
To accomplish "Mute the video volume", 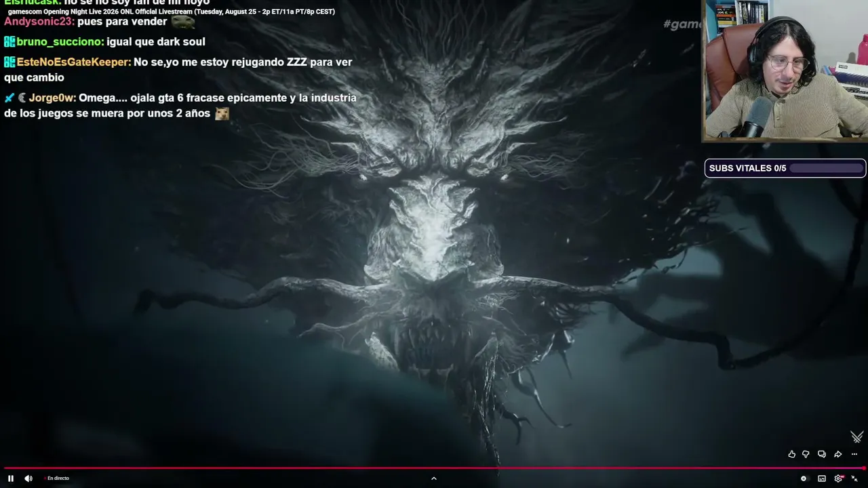I will pyautogui.click(x=28, y=479).
